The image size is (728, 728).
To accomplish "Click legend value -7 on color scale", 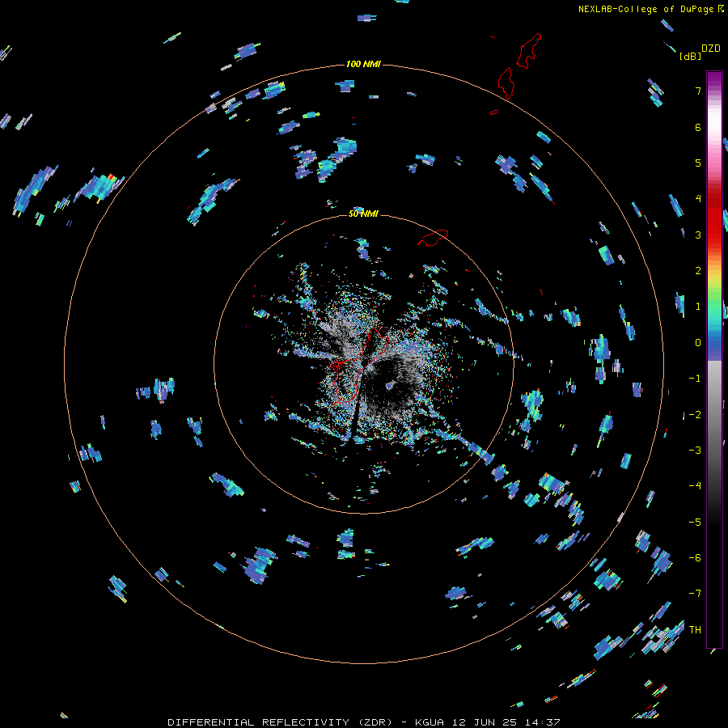I will [695, 594].
